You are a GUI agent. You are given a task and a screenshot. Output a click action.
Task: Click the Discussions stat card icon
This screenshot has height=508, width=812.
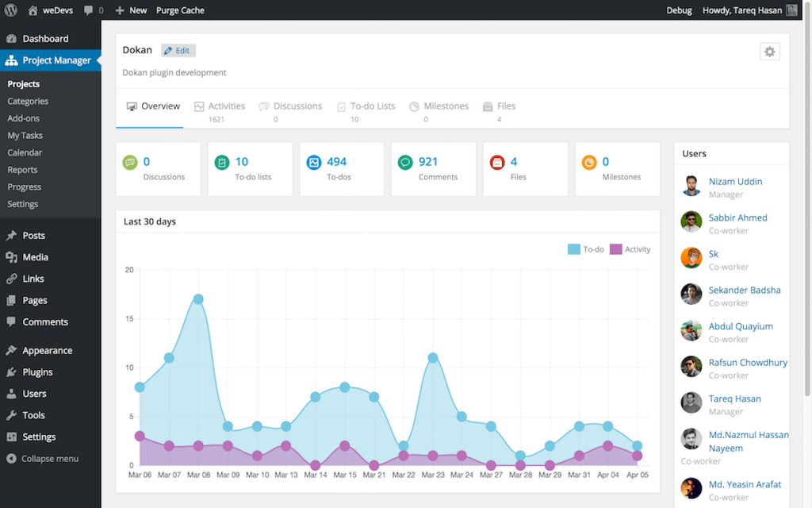129,162
